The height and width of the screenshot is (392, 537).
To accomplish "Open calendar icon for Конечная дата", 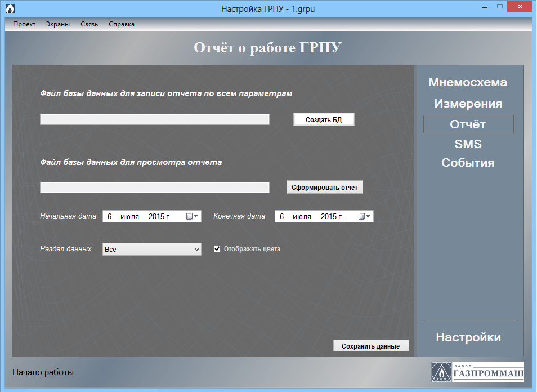I will tap(365, 216).
